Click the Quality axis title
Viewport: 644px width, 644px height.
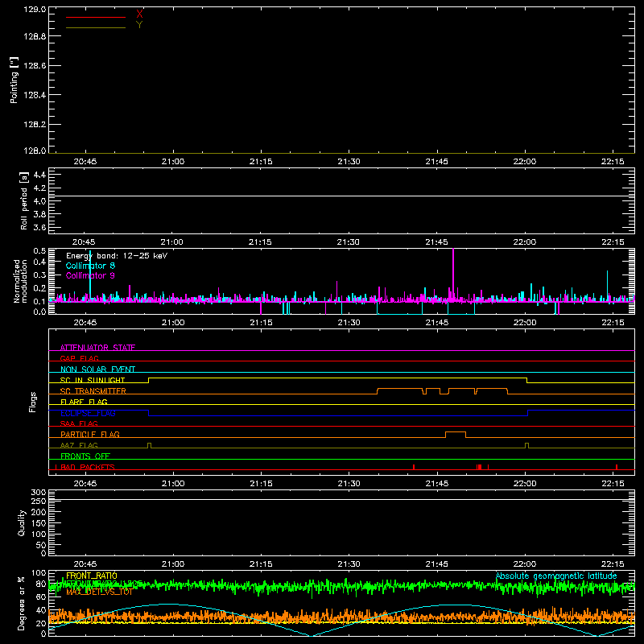click(22, 522)
